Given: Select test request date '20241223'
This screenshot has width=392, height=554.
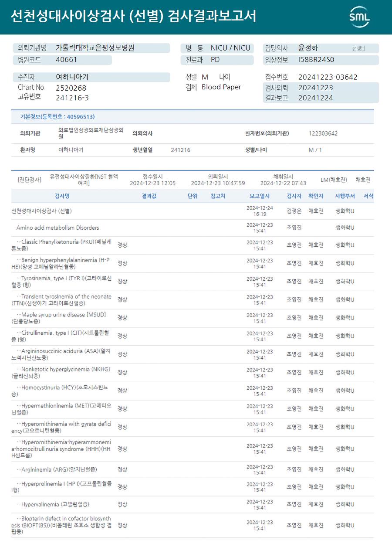Looking at the screenshot, I should click(x=315, y=88).
